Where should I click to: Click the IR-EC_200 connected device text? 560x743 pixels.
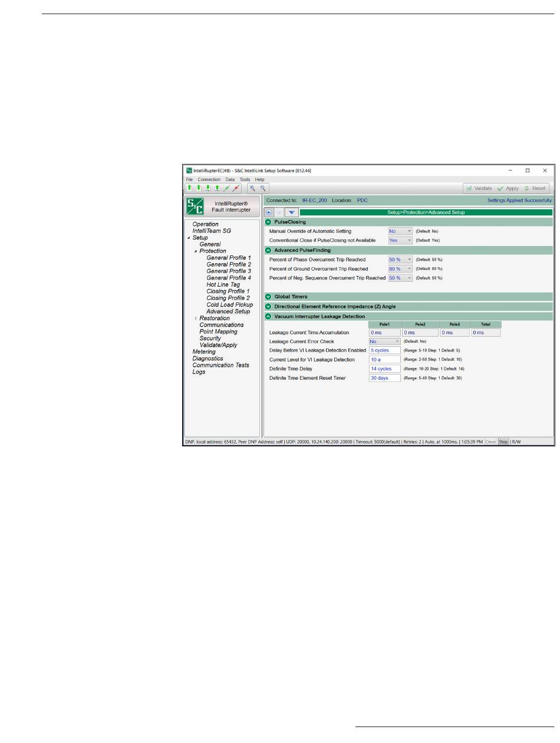pos(315,200)
